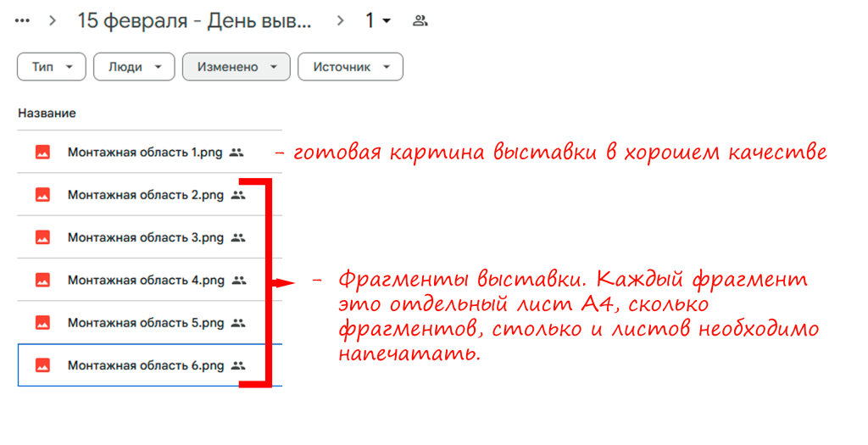Select file Монтажная область 2.png

(145, 195)
